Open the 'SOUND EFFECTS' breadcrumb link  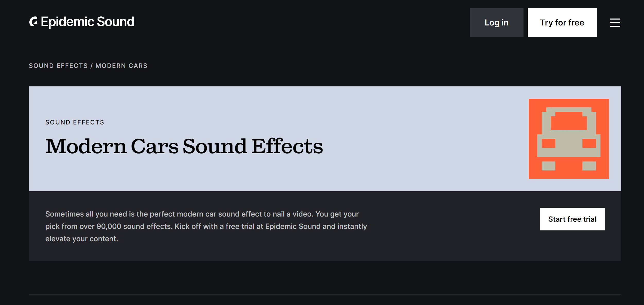(58, 66)
